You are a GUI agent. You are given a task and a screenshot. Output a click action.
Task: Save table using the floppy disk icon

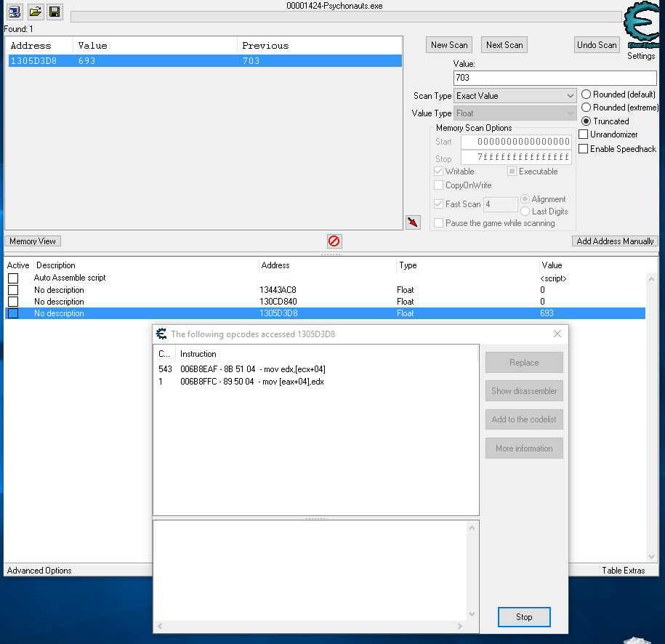pyautogui.click(x=55, y=12)
